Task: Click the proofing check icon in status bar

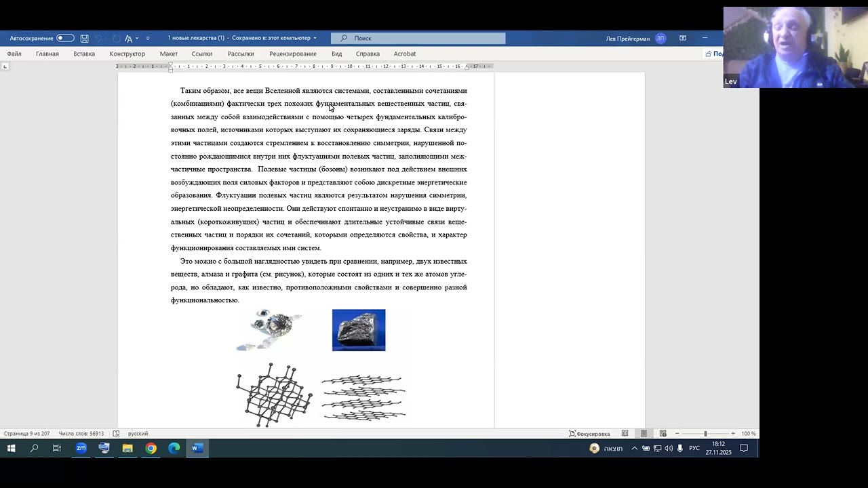Action: [x=117, y=434]
